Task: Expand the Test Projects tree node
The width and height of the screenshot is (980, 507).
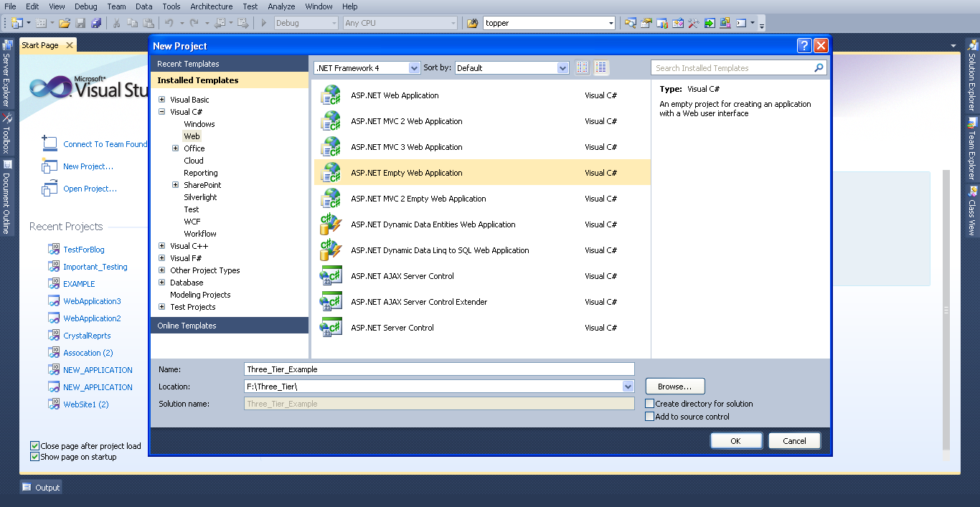Action: click(x=162, y=307)
